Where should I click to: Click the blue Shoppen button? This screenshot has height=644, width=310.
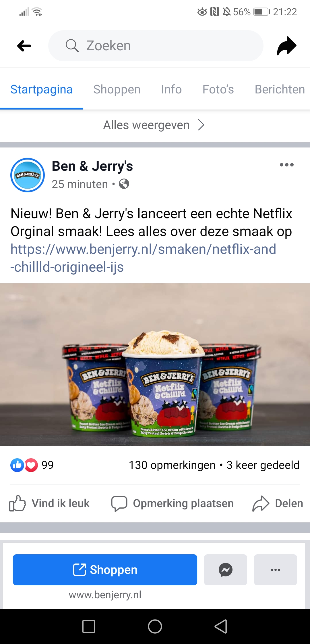tap(105, 570)
